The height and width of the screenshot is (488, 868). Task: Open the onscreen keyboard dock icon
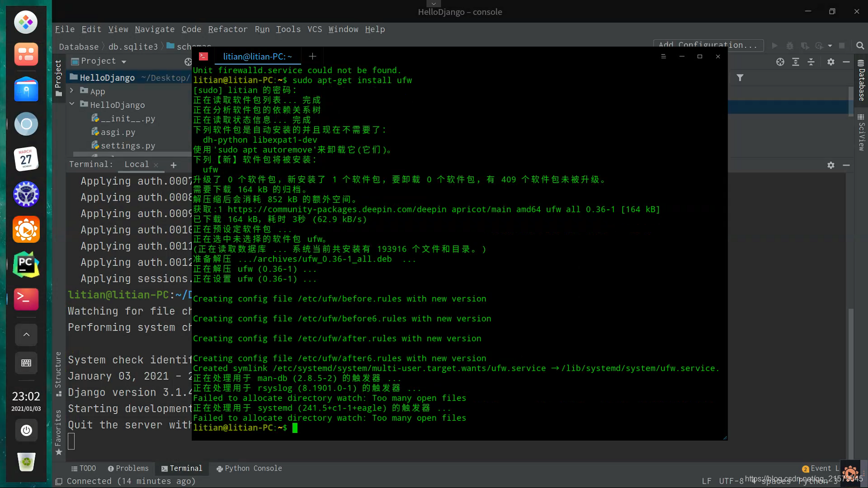coord(26,363)
